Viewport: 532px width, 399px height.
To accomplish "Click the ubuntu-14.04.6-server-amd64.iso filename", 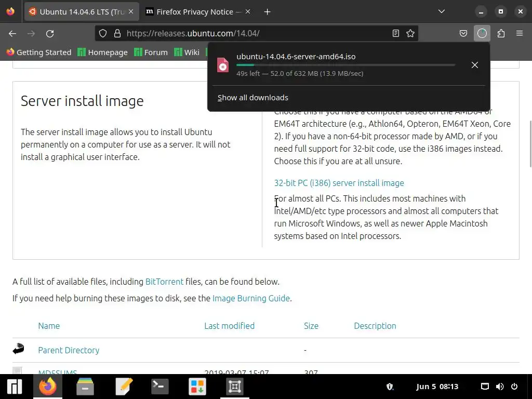I will click(296, 56).
